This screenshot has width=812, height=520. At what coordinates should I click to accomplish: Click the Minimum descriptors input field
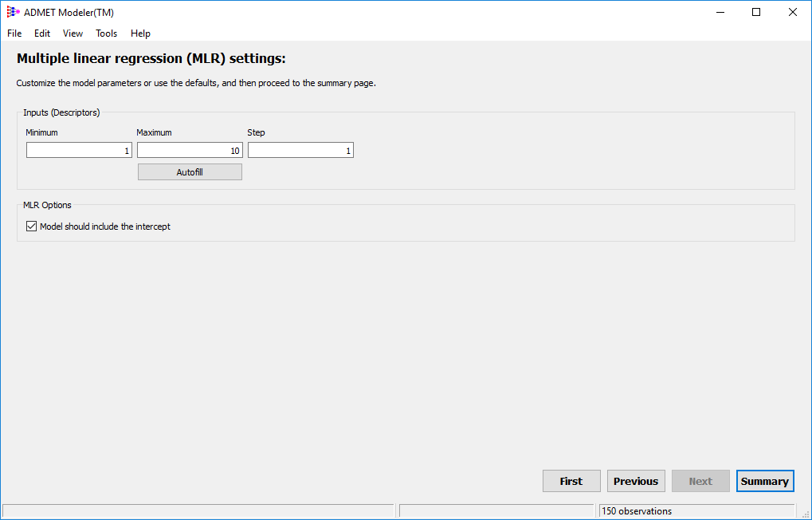79,151
